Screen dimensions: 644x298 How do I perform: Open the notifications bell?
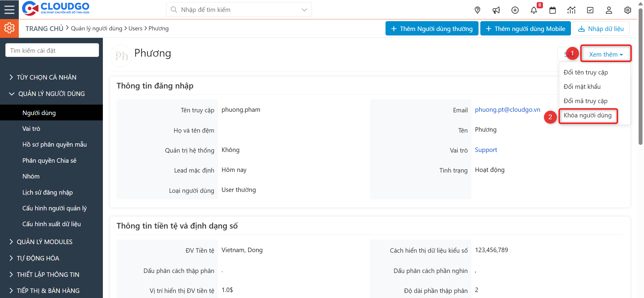[534, 10]
